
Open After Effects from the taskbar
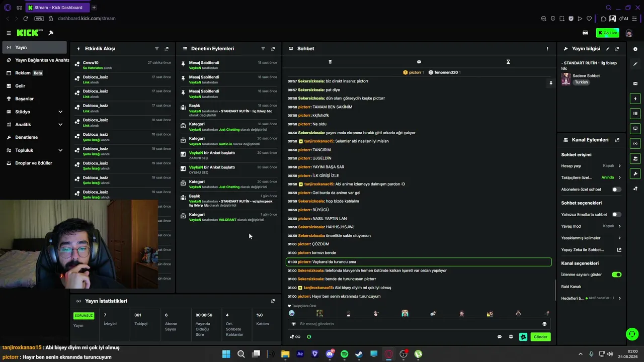click(x=300, y=354)
